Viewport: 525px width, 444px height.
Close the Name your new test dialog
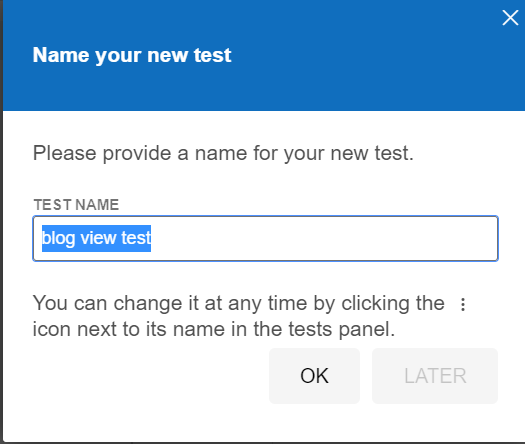tap(510, 17)
